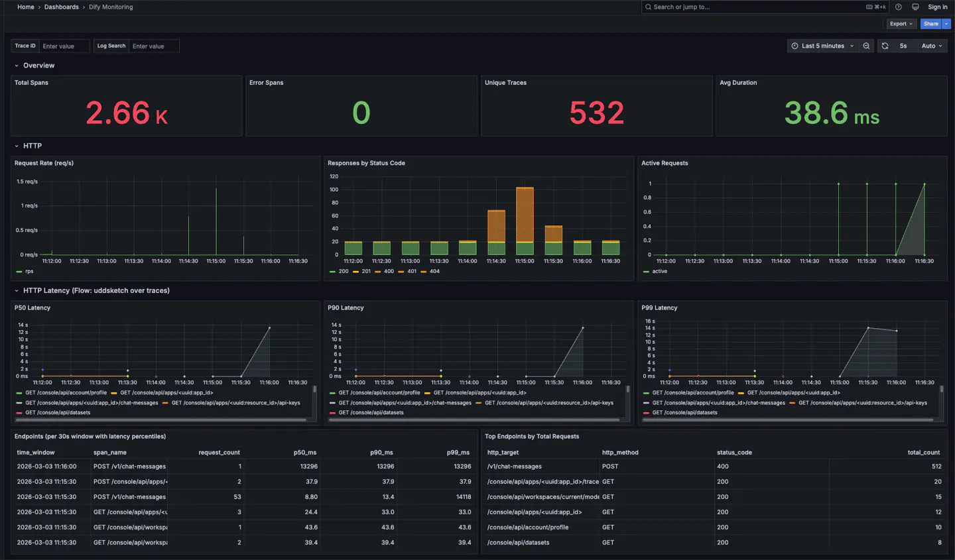Click the blue Share button
This screenshot has width=955, height=560.
[931, 24]
